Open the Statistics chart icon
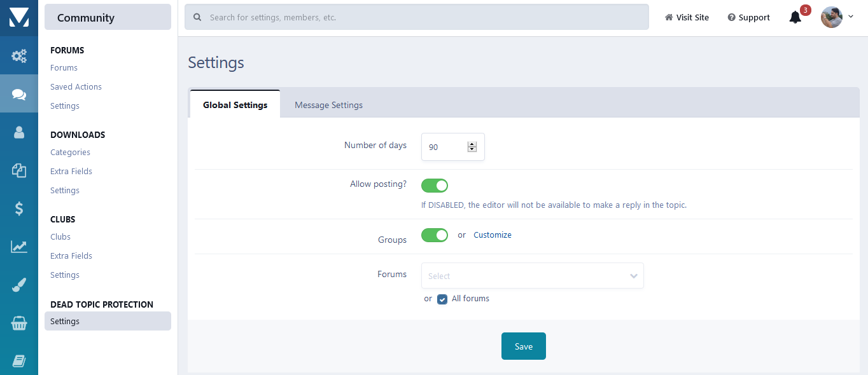The height and width of the screenshot is (375, 868). click(x=19, y=247)
